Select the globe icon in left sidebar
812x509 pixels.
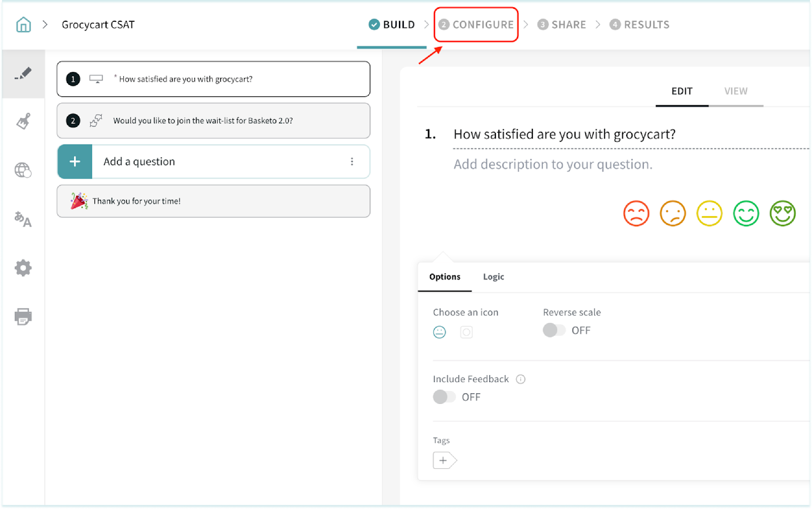tap(23, 170)
